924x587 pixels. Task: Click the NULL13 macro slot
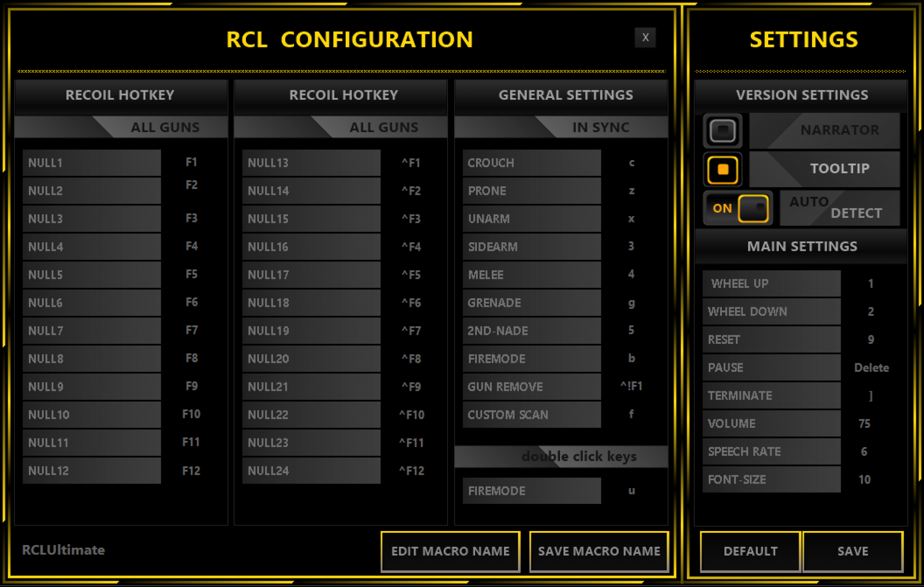(x=311, y=163)
